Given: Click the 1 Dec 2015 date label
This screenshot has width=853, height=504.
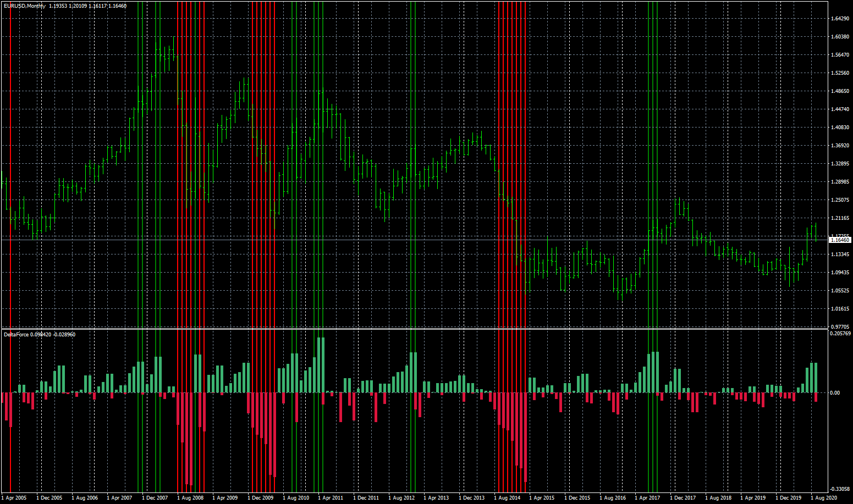Looking at the screenshot, I should pos(577,498).
